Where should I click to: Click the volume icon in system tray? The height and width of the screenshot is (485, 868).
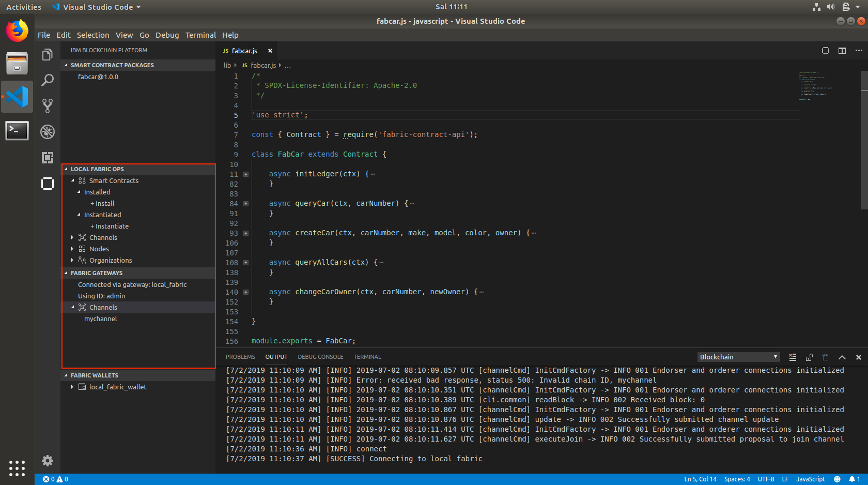(x=830, y=7)
